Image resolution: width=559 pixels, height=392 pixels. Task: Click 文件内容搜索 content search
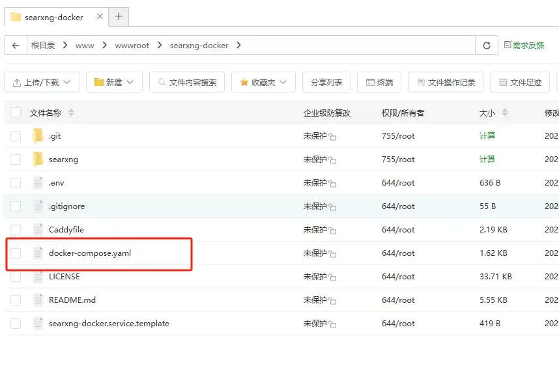click(x=189, y=82)
